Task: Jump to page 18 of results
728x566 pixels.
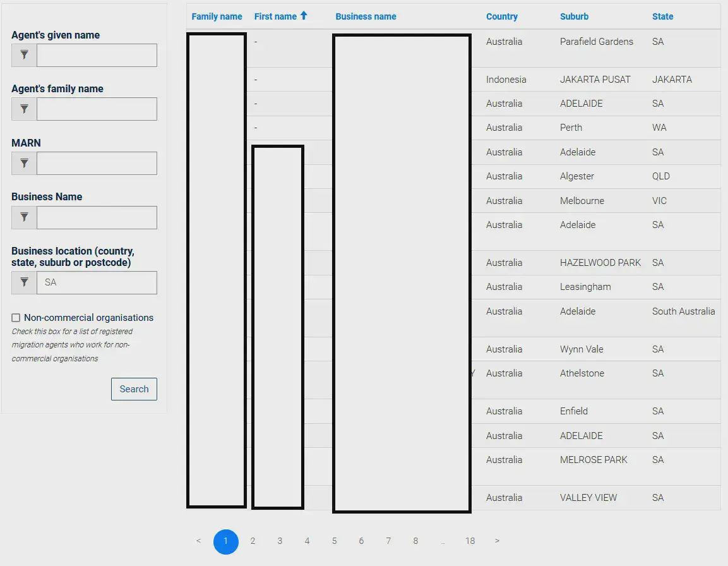Action: pos(470,541)
